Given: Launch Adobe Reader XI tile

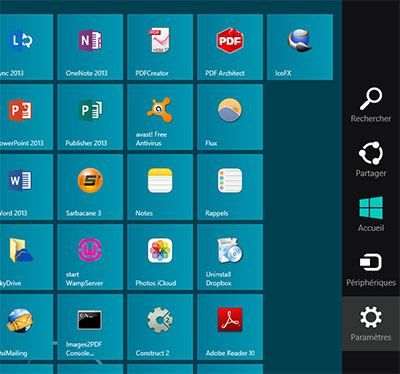Looking at the screenshot, I should coord(230,327).
